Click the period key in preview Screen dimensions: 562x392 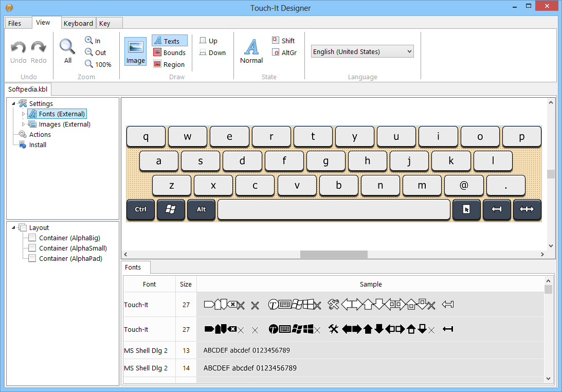click(506, 185)
